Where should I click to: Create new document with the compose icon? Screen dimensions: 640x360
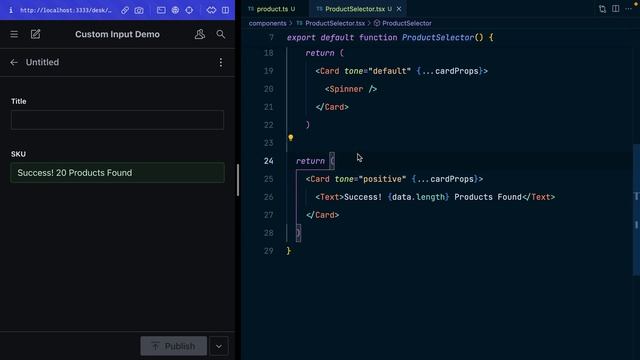[x=36, y=34]
